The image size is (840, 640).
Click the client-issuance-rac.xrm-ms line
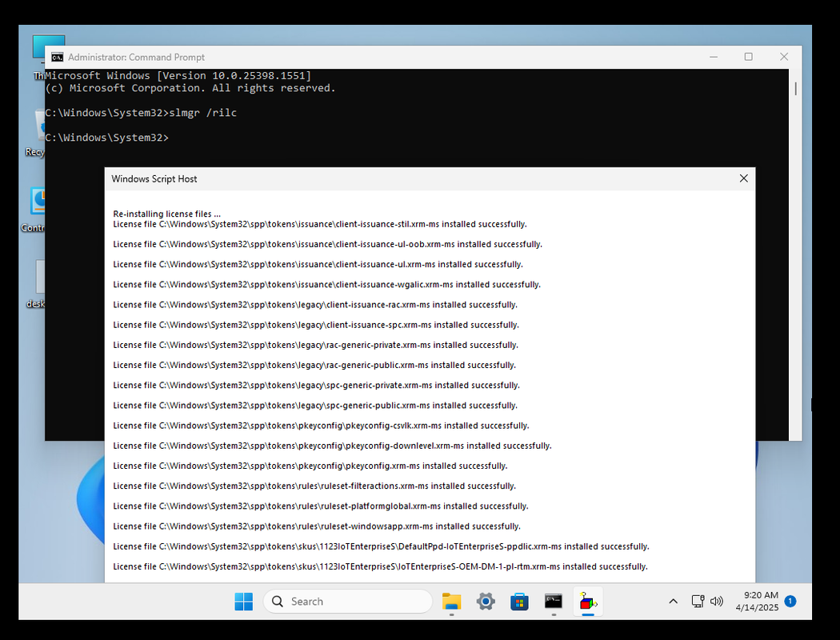tap(315, 305)
